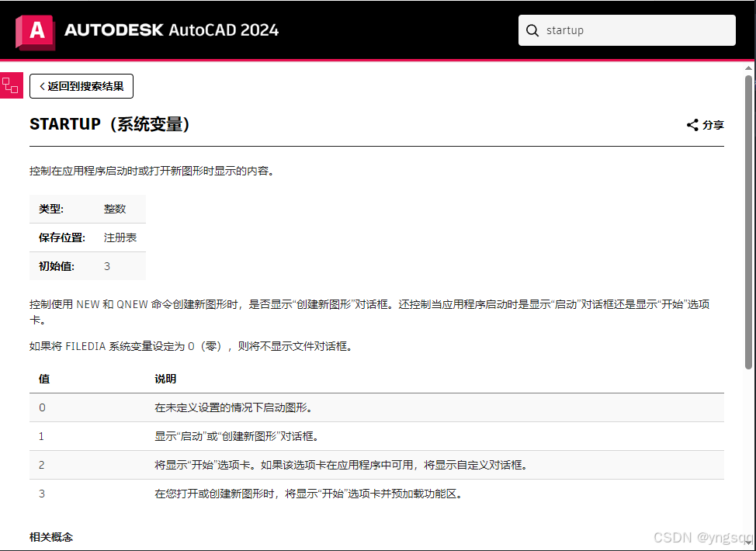Click description 显示“启动”或“创建新图形”对话框
This screenshot has height=551, width=756.
[x=237, y=436]
